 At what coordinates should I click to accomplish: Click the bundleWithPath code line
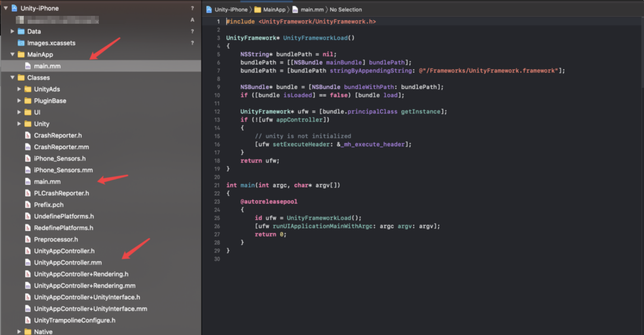(x=342, y=87)
